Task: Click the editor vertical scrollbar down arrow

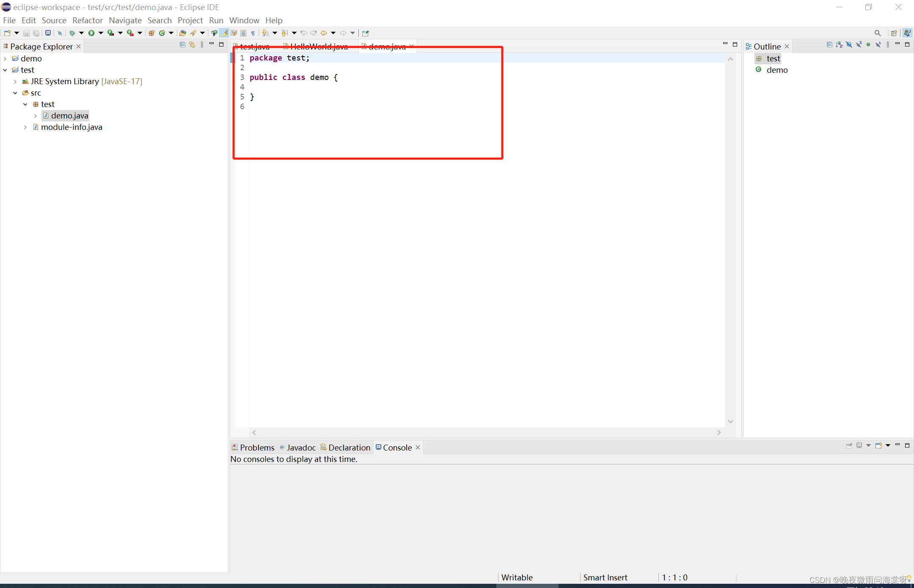Action: click(x=730, y=421)
